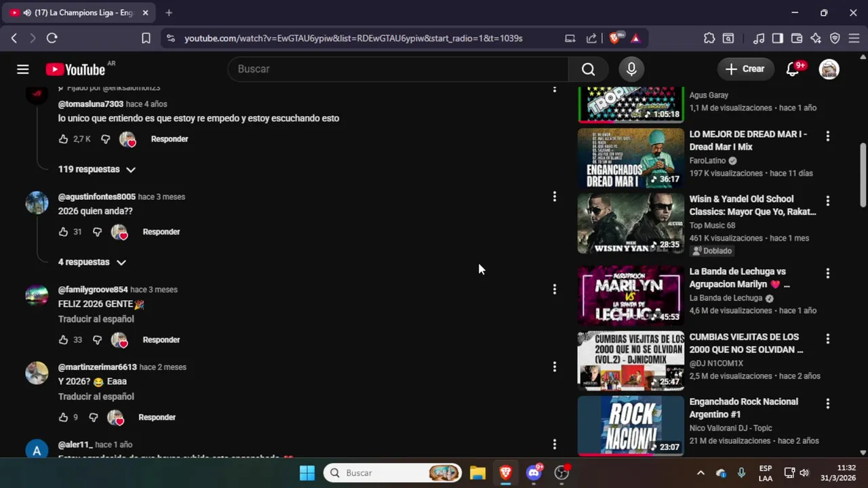This screenshot has height=488, width=868.
Task: Open options for Dread Mar I video
Action: coord(827,136)
